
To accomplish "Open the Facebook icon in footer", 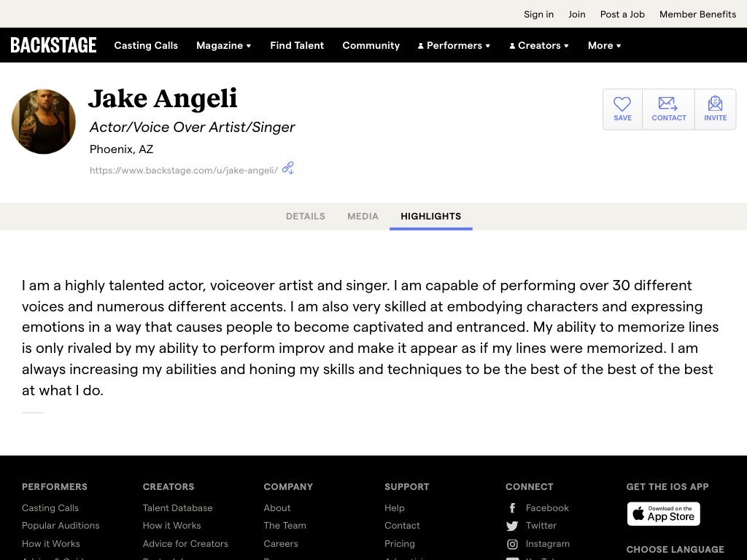I will point(512,508).
